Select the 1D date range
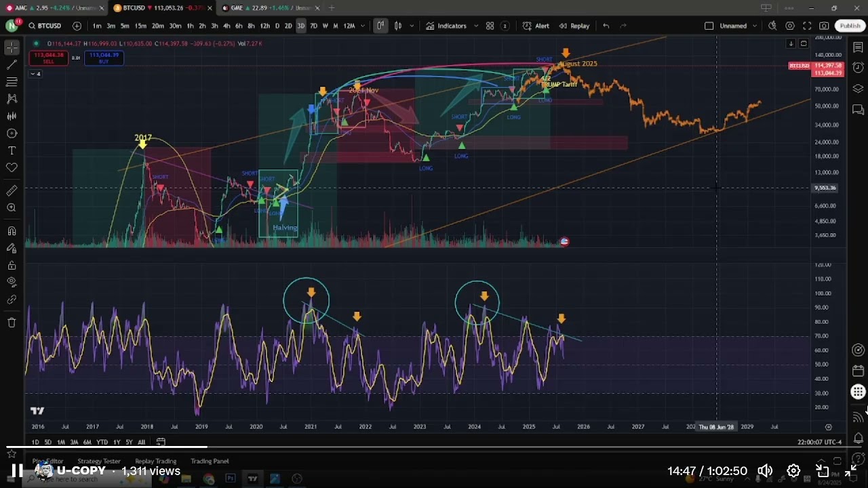Image resolution: width=868 pixels, height=488 pixels. pyautogui.click(x=35, y=442)
